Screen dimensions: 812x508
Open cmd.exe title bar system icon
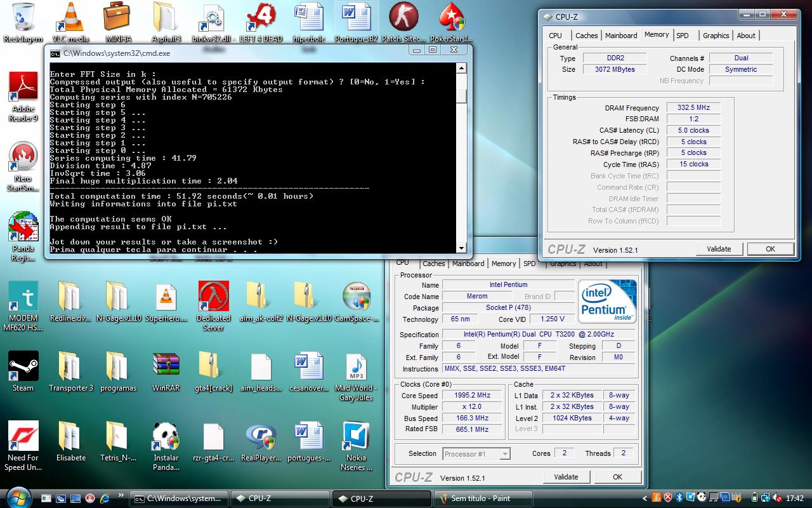click(55, 53)
